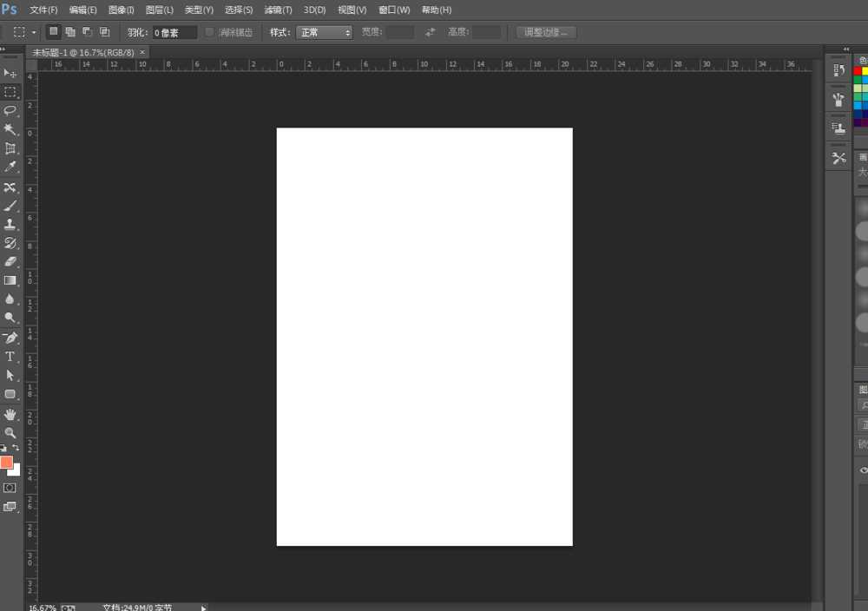Click the 羽化 feather input field

pos(174,32)
